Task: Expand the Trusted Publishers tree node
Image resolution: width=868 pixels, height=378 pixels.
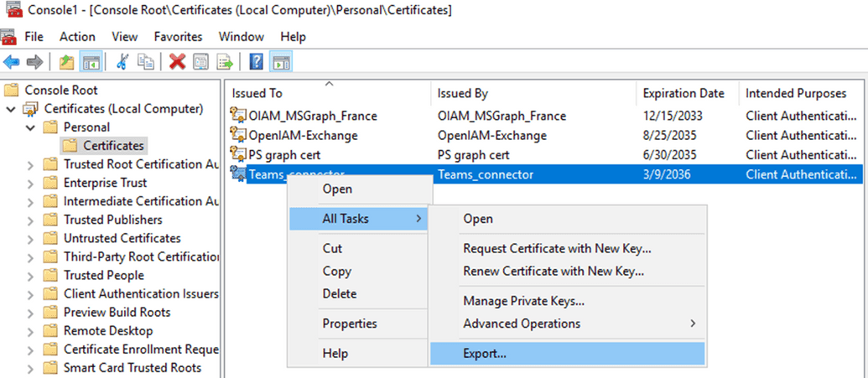Action: pyautogui.click(x=30, y=220)
